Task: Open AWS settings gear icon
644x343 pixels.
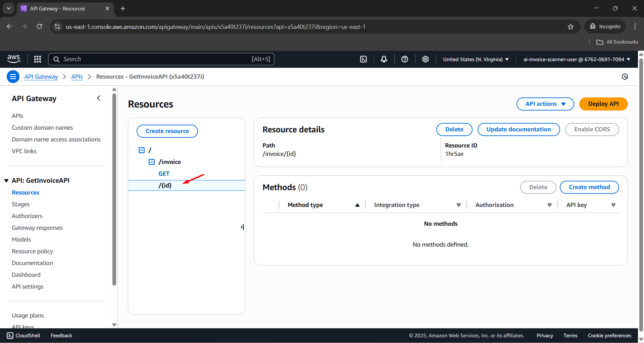Action: coord(426,59)
